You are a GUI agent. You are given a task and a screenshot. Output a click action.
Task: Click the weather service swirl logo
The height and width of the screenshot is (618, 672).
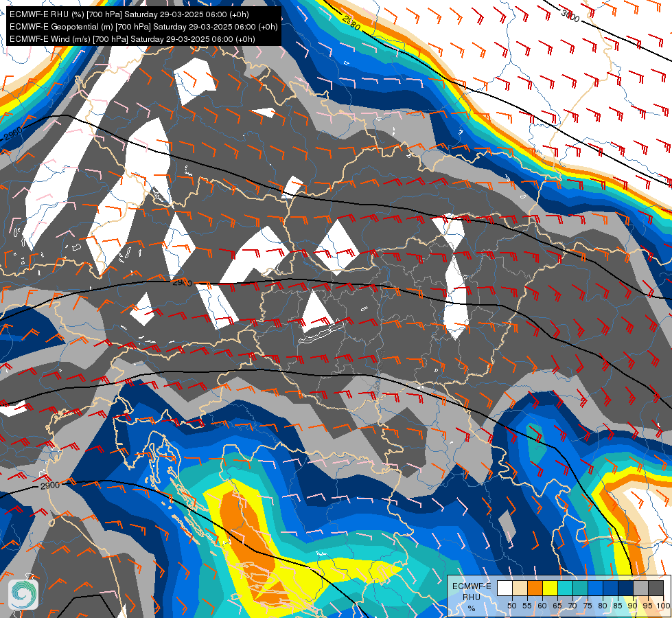(23, 595)
